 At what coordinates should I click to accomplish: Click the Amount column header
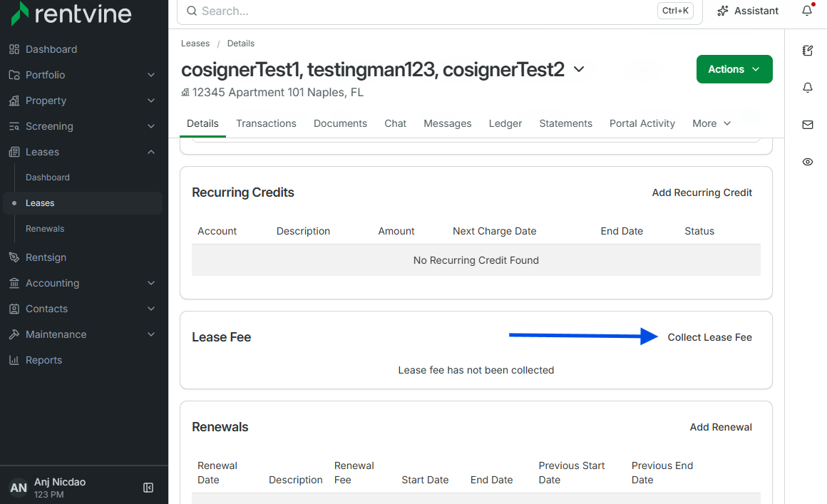[396, 231]
